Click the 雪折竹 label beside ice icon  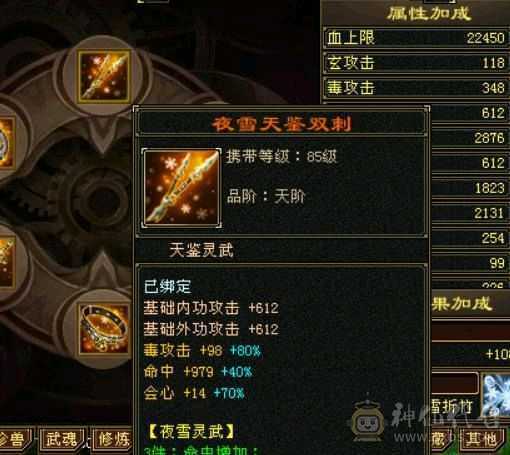(451, 407)
